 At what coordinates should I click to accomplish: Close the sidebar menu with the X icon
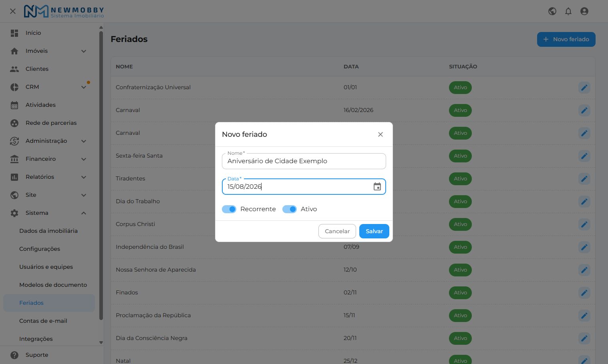pos(13,11)
